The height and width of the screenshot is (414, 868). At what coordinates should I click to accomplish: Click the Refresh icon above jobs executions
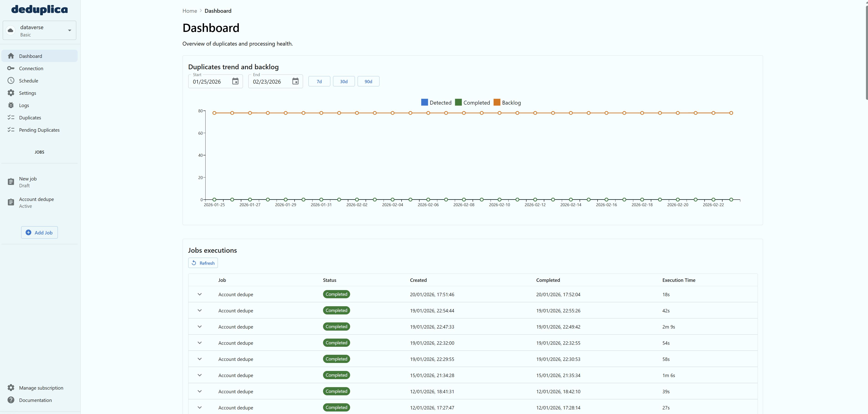[194, 263]
